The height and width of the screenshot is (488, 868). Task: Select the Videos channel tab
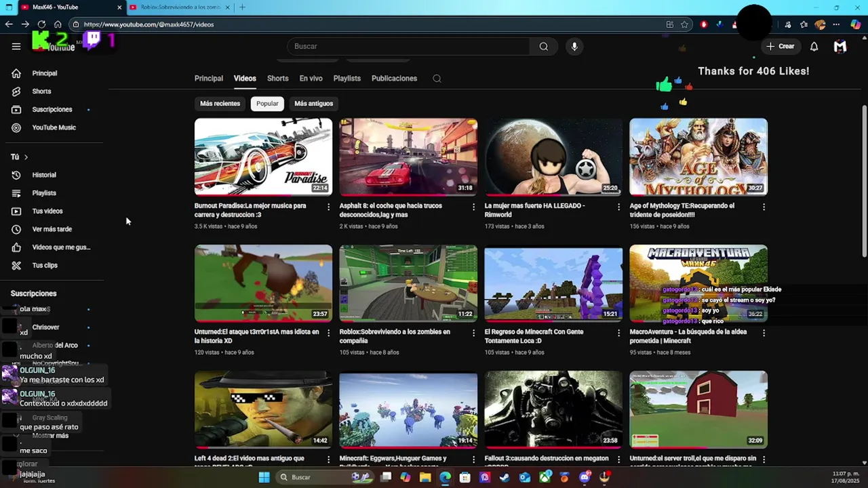click(245, 79)
